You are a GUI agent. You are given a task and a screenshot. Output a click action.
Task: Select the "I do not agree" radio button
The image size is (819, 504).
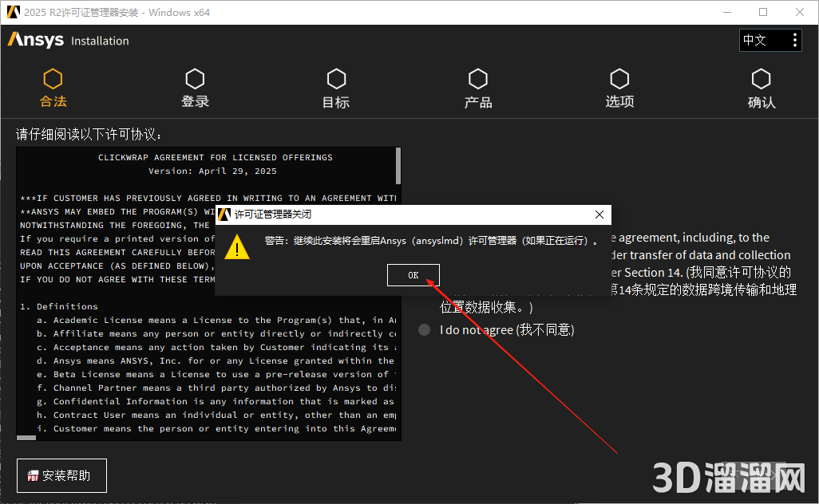(x=425, y=330)
